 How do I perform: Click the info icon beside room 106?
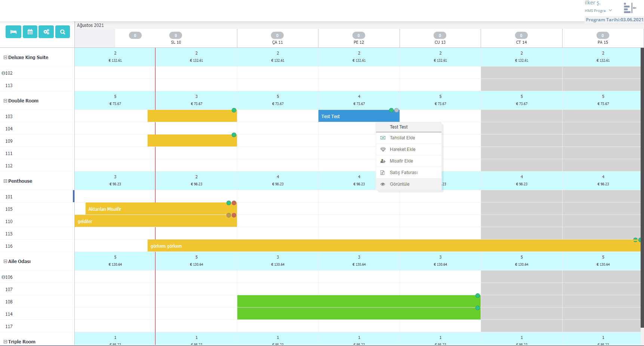[x=3, y=277]
